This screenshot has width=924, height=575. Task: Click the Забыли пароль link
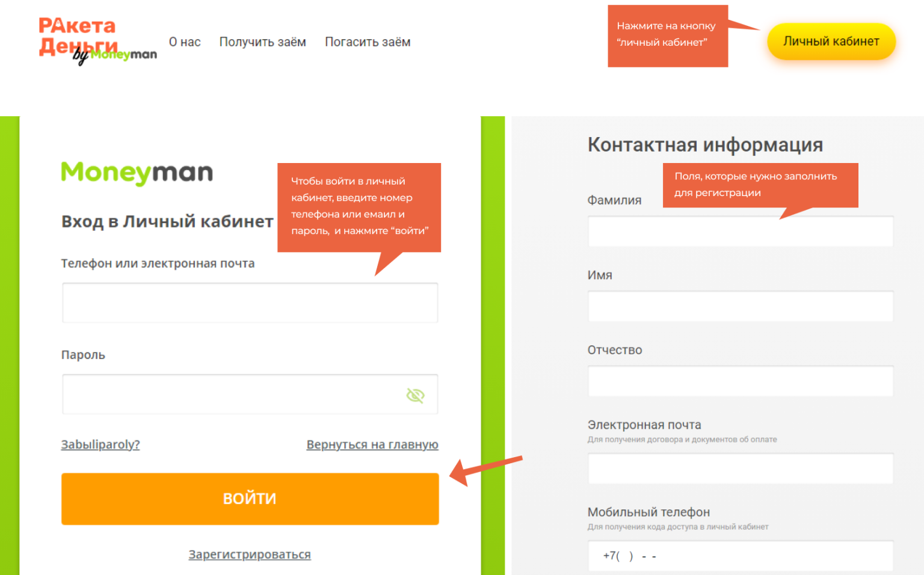[x=100, y=444]
